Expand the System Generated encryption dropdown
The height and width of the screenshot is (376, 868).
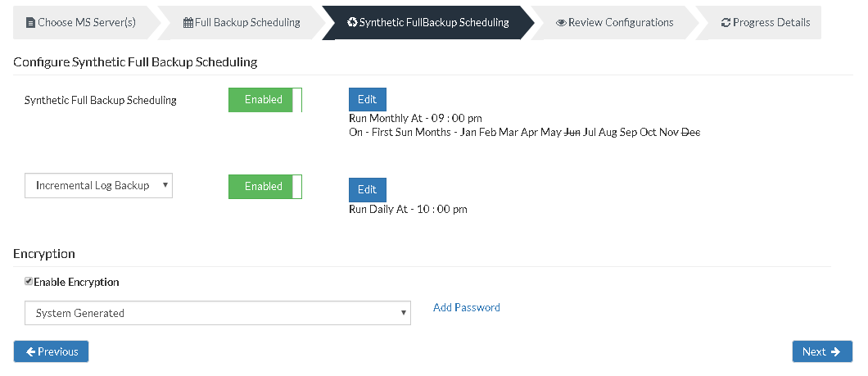coord(218,313)
